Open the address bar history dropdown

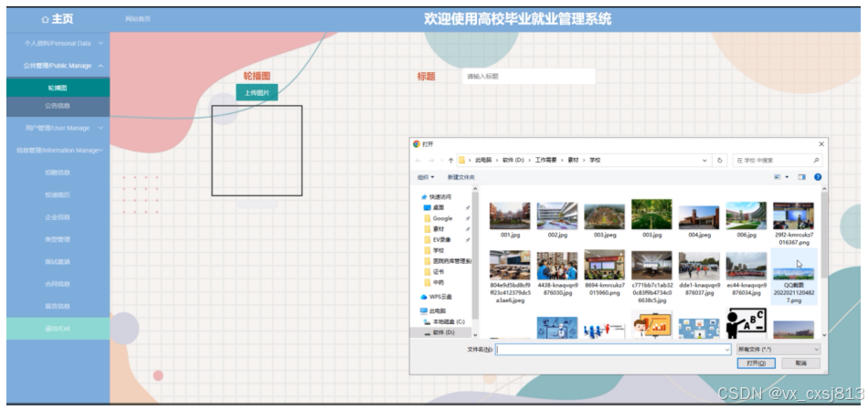704,161
